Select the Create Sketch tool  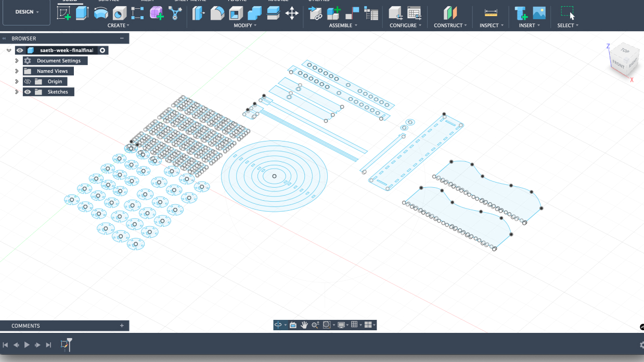(x=63, y=13)
